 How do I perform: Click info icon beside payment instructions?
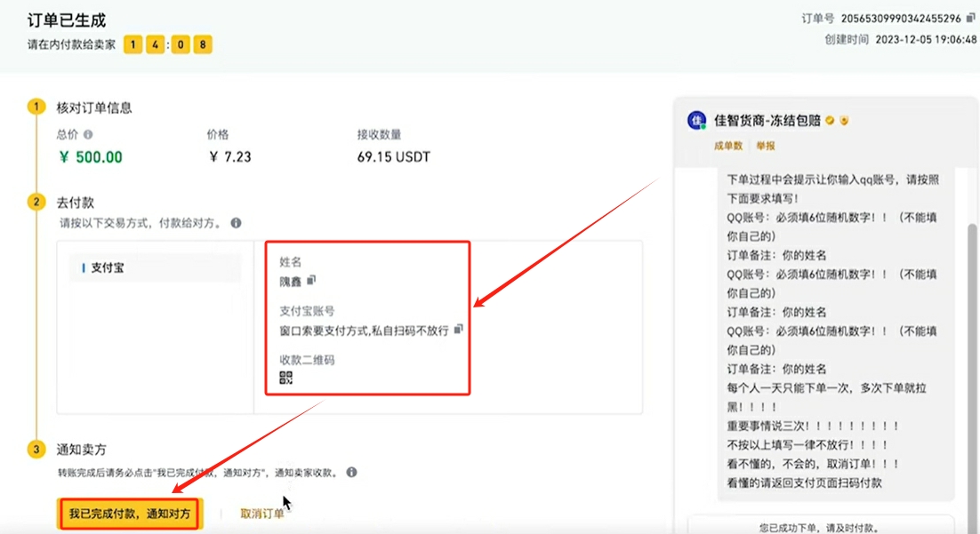coord(236,223)
